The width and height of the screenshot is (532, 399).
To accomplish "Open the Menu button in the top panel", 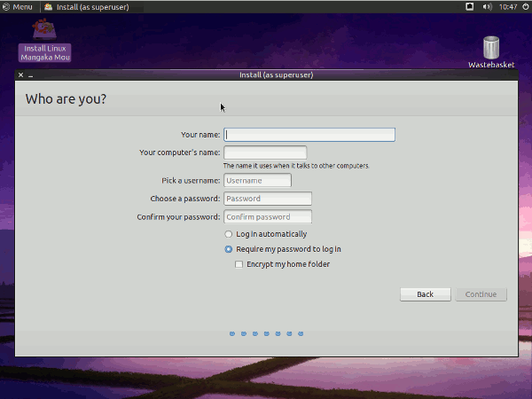I will tap(18, 7).
